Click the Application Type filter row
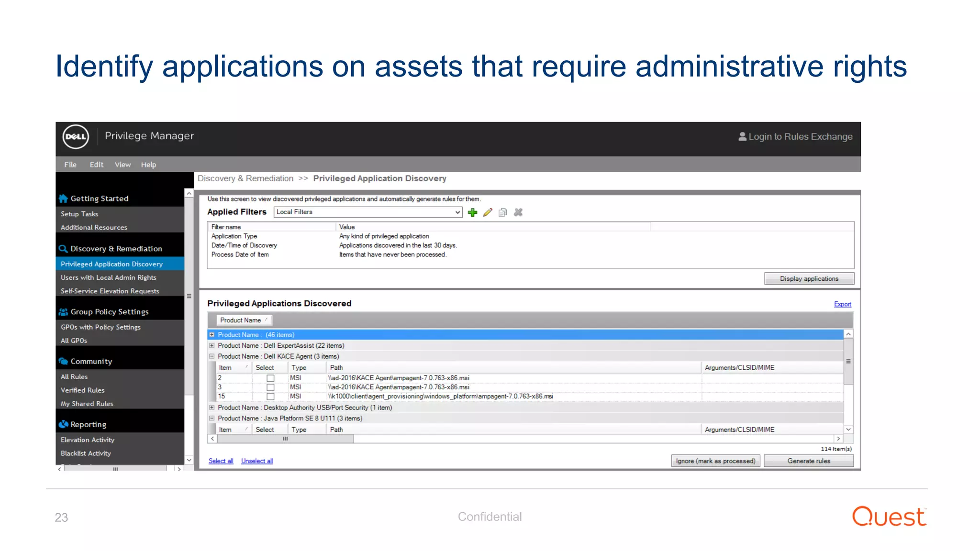This screenshot has width=980, height=551. tap(530, 236)
